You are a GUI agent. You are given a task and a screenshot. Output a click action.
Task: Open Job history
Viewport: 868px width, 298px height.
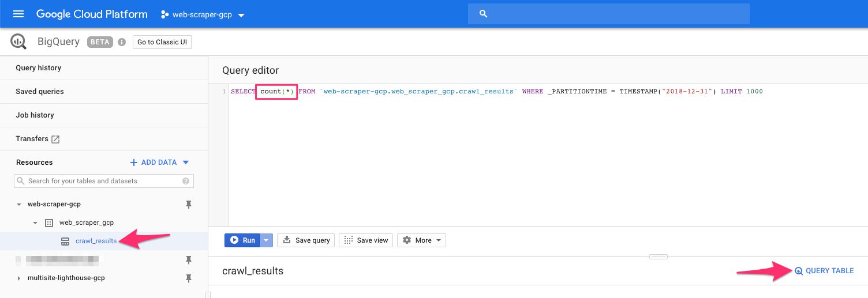click(x=35, y=115)
